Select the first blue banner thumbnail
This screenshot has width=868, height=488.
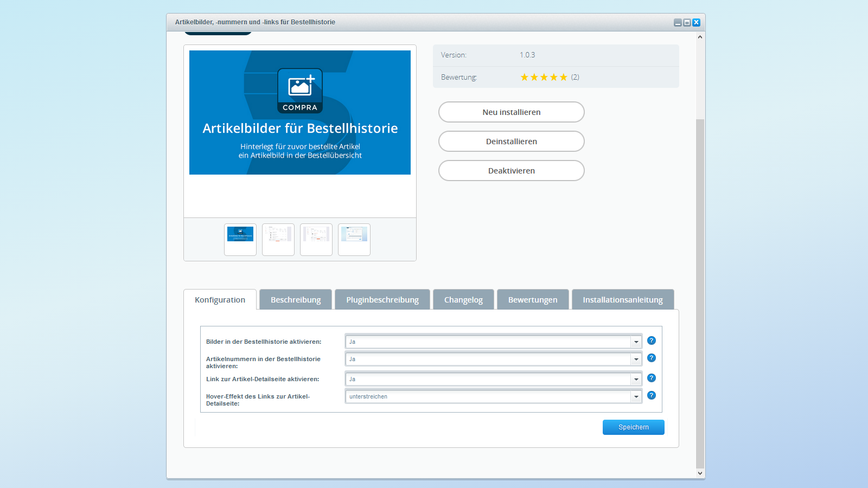(240, 240)
